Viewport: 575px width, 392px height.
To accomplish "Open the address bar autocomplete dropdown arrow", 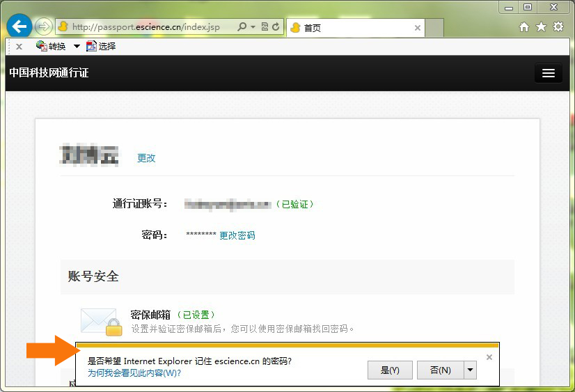I will point(252,27).
